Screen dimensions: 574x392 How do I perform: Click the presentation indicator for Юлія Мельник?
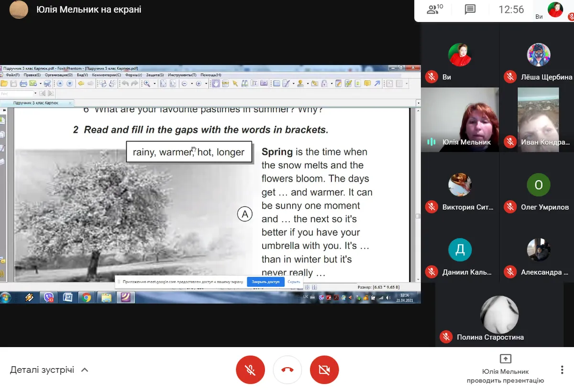click(x=506, y=370)
